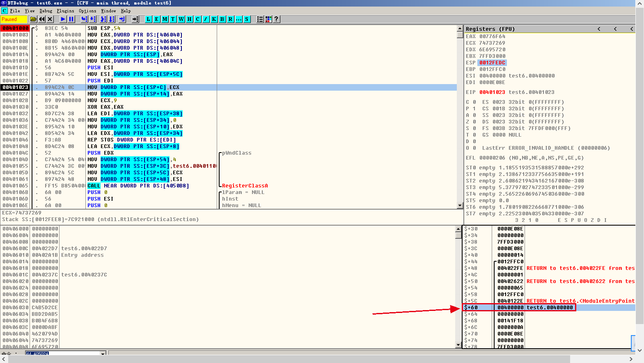Show windows list via W button
Image resolution: width=644 pixels, height=363 pixels.
click(181, 19)
